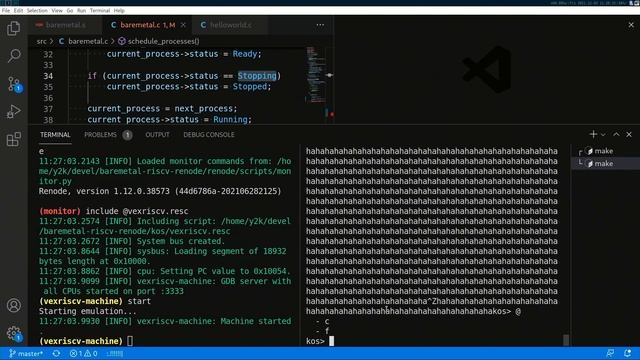Open the View menu
This screenshot has height=360, width=640.
click(57, 11)
